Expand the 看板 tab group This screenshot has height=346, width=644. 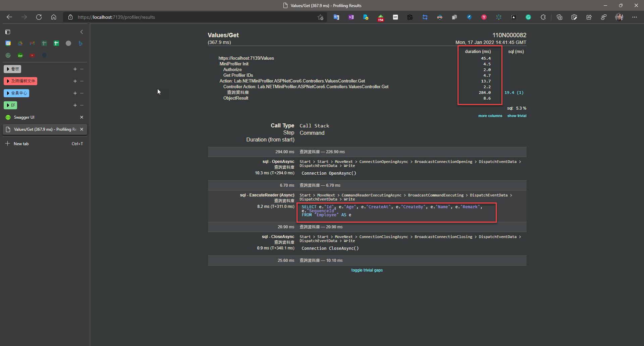pyautogui.click(x=12, y=69)
